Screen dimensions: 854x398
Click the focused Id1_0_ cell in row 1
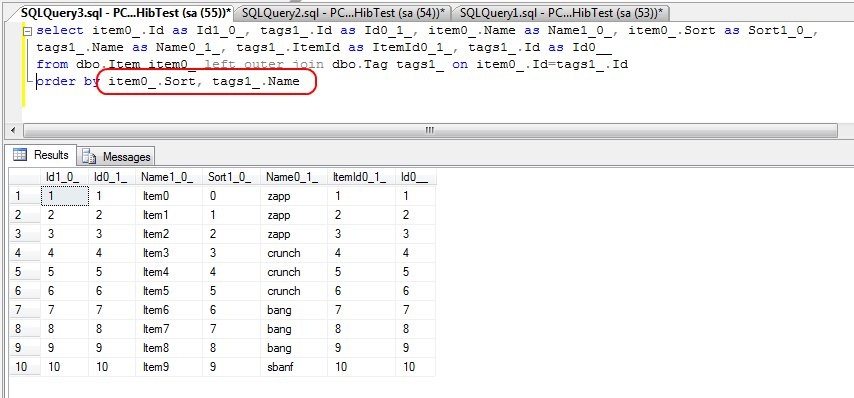(64, 196)
